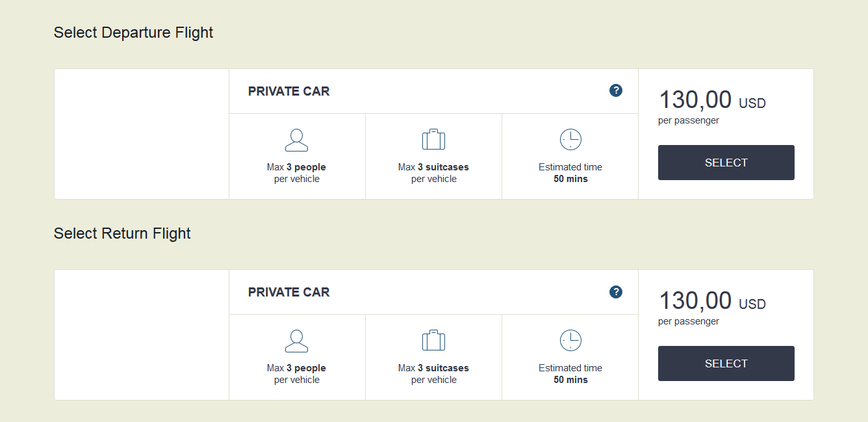Click the return 130,00 USD price
Screen dimensions: 868x422
712,302
